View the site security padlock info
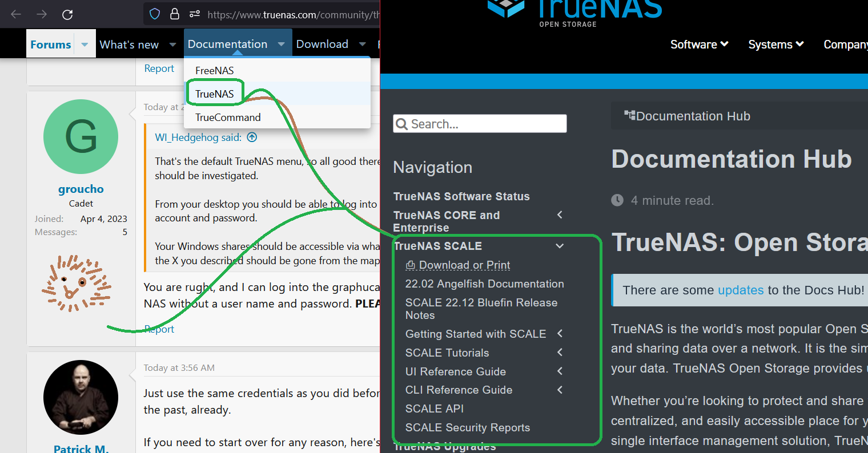This screenshot has width=868, height=453. (175, 14)
